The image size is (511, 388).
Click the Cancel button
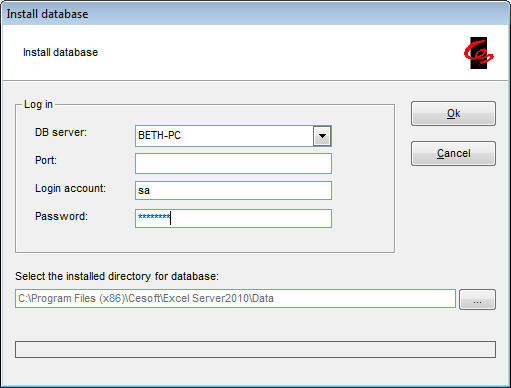coord(453,153)
